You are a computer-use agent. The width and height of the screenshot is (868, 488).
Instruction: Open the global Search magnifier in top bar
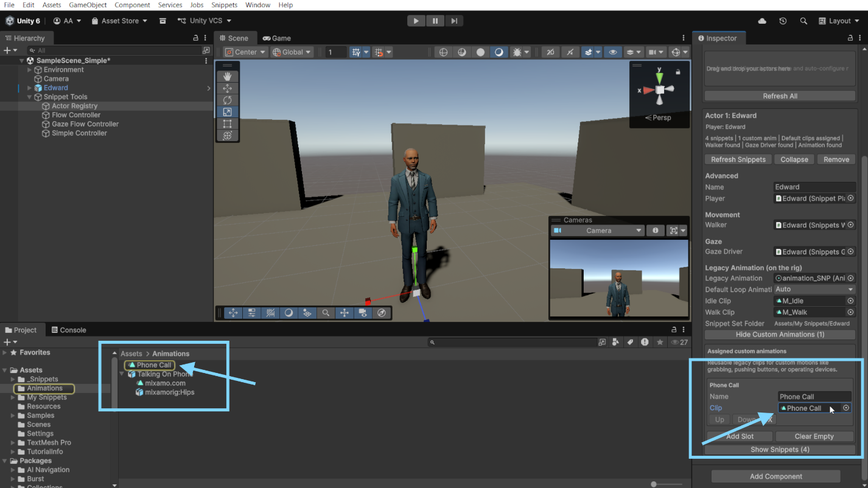click(x=803, y=21)
